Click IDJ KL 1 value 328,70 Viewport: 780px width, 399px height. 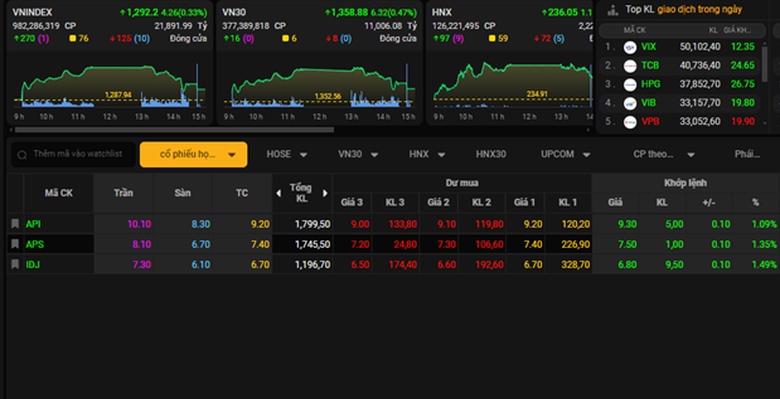point(576,265)
